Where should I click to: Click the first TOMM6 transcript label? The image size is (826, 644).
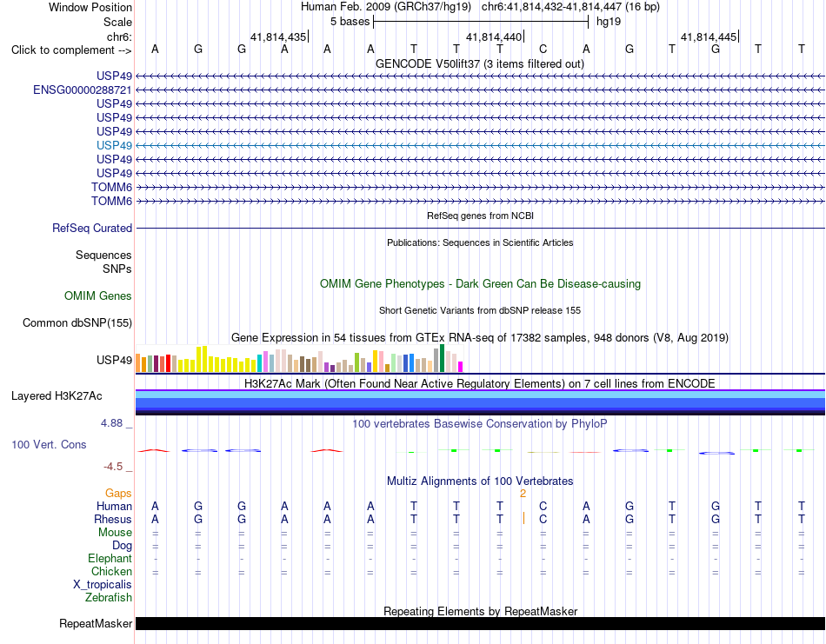111,187
